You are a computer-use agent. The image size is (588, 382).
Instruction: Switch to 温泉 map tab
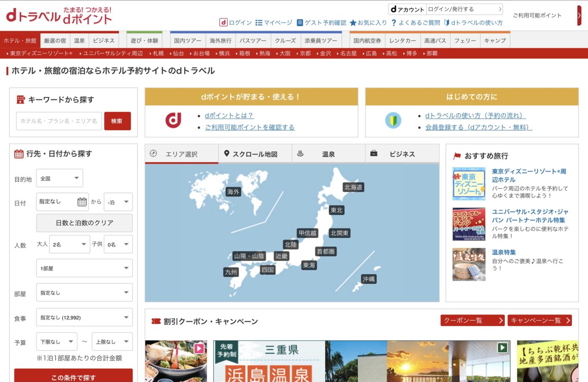(x=328, y=154)
